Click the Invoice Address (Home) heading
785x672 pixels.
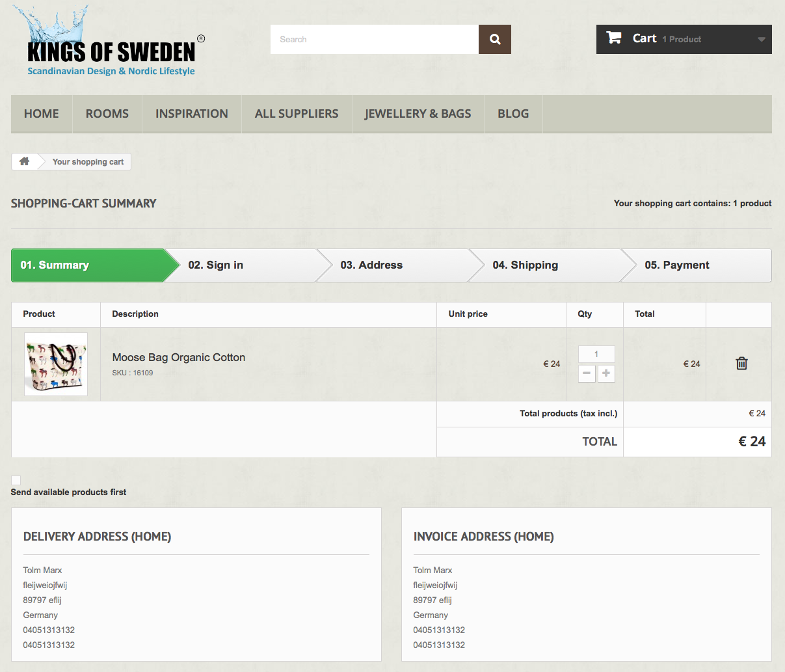[x=484, y=537]
